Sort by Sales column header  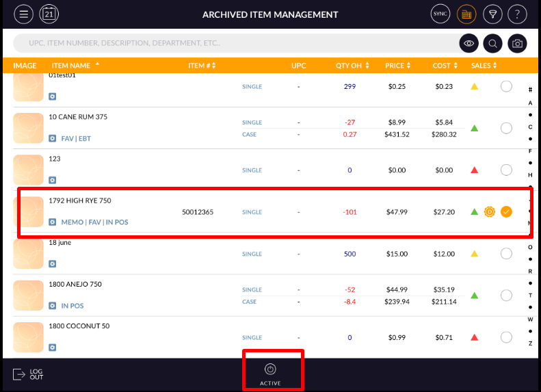pyautogui.click(x=484, y=66)
